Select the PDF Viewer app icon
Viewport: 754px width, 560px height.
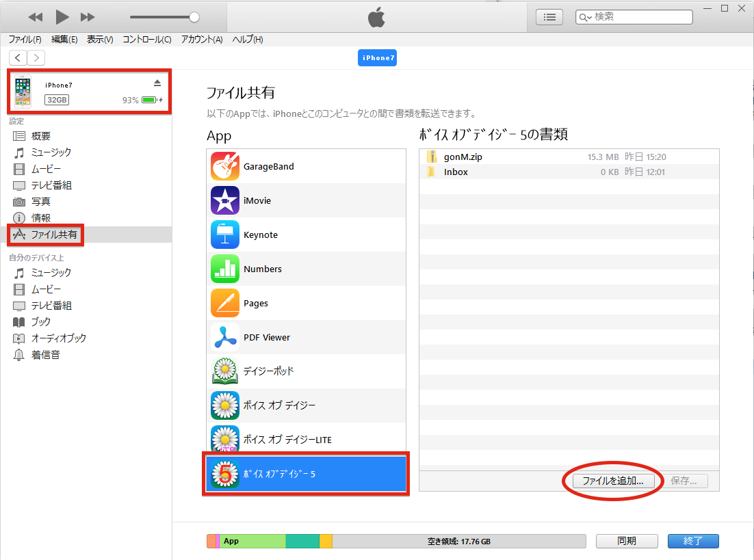coord(224,337)
